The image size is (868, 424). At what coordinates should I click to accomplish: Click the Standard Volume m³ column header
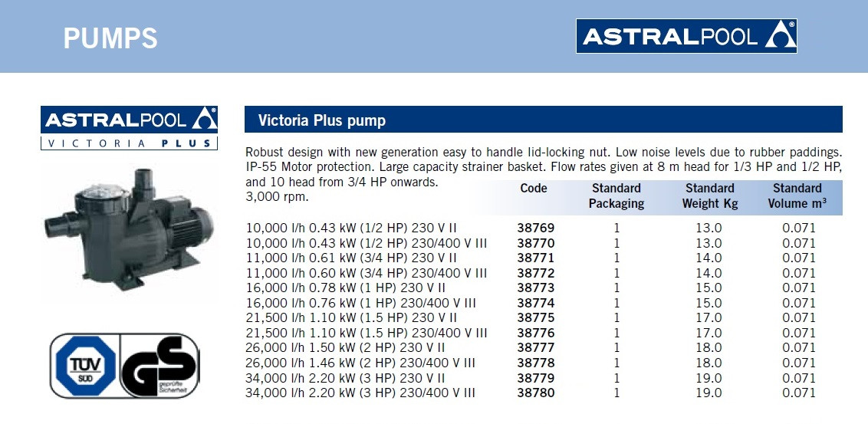tap(797, 196)
